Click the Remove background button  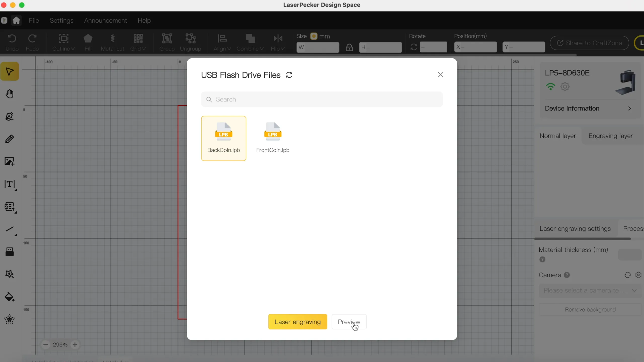[590, 309]
